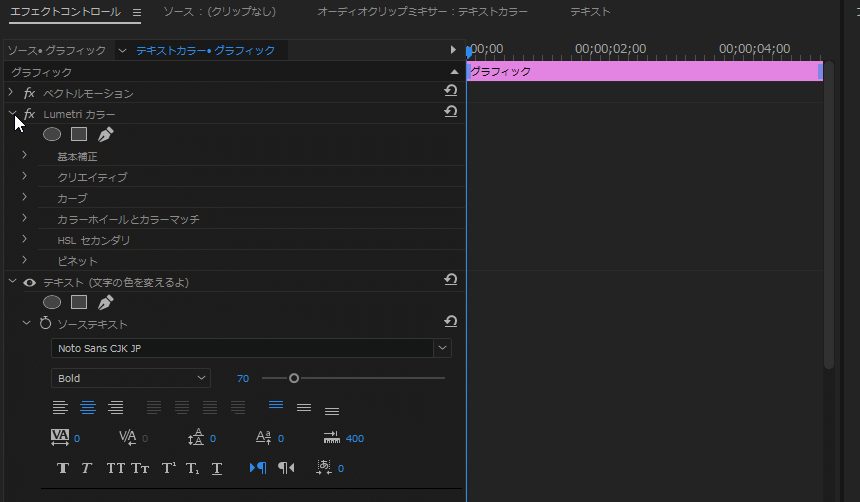
Task: Align text left
Action: [x=60, y=408]
